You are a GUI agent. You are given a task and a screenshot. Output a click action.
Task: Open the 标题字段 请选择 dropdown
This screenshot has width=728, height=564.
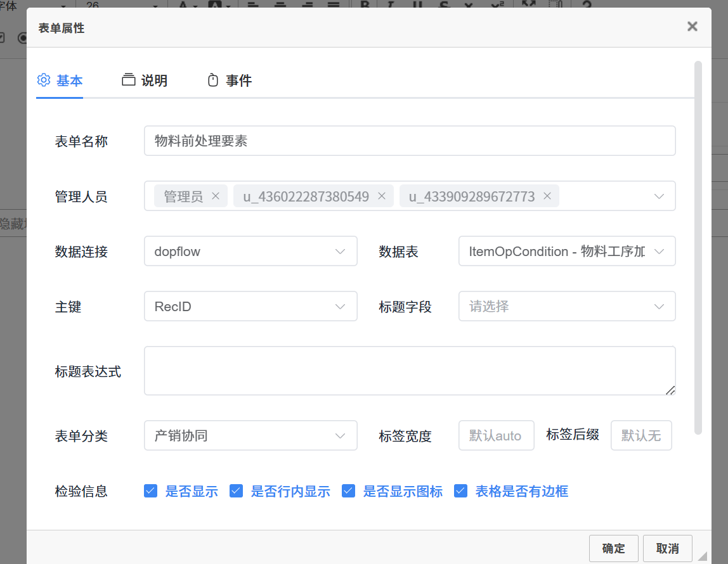click(566, 307)
